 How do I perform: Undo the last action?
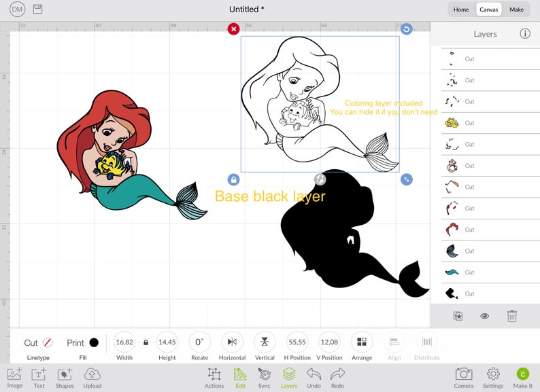point(314,378)
